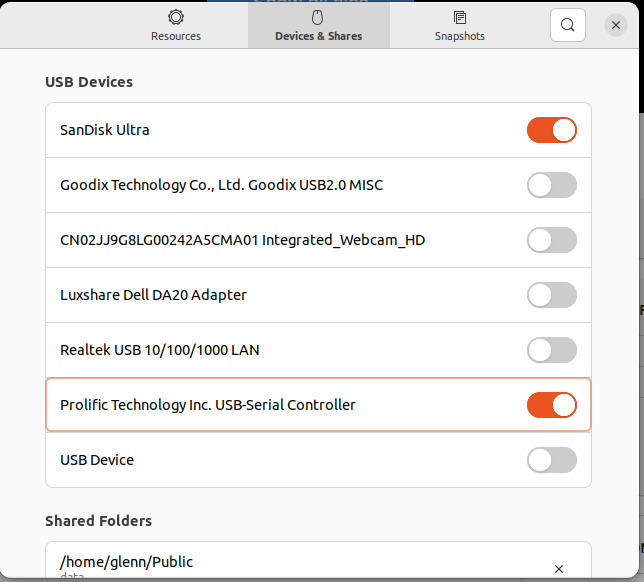The height and width of the screenshot is (582, 644).
Task: Click the search magnifier icon
Action: 568,25
